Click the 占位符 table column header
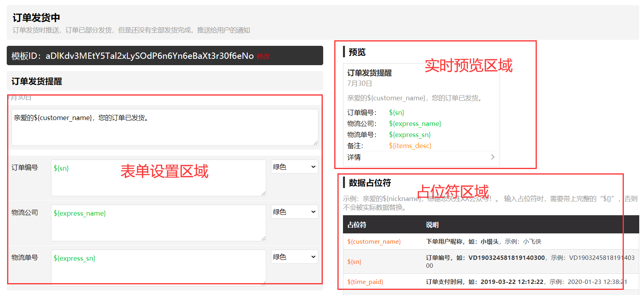The height and width of the screenshot is (295, 644). click(x=357, y=225)
